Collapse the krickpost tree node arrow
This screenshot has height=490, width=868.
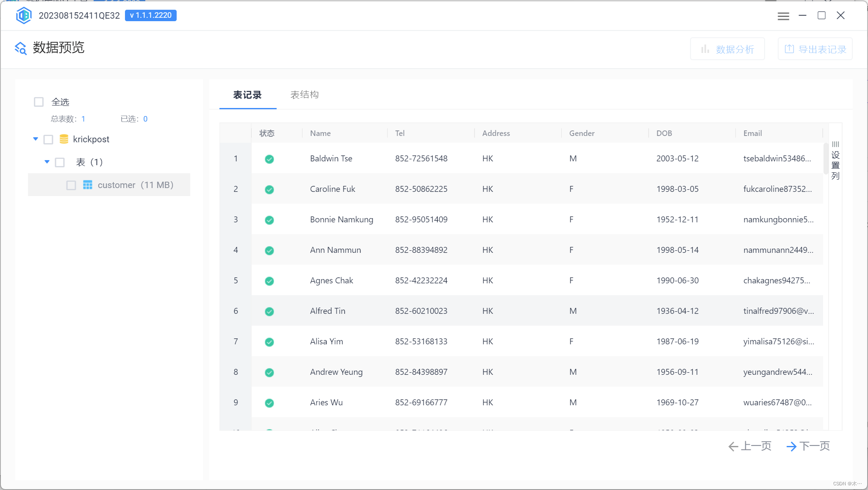point(36,139)
